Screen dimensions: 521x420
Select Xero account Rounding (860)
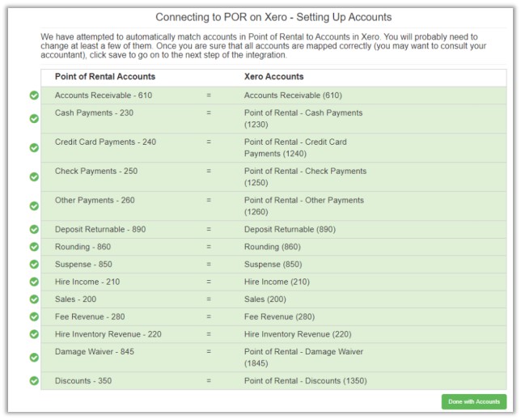pyautogui.click(x=273, y=247)
